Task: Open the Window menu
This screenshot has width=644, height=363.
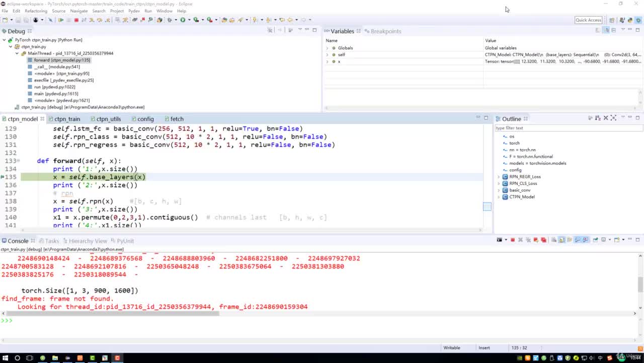Action: pos(164,11)
